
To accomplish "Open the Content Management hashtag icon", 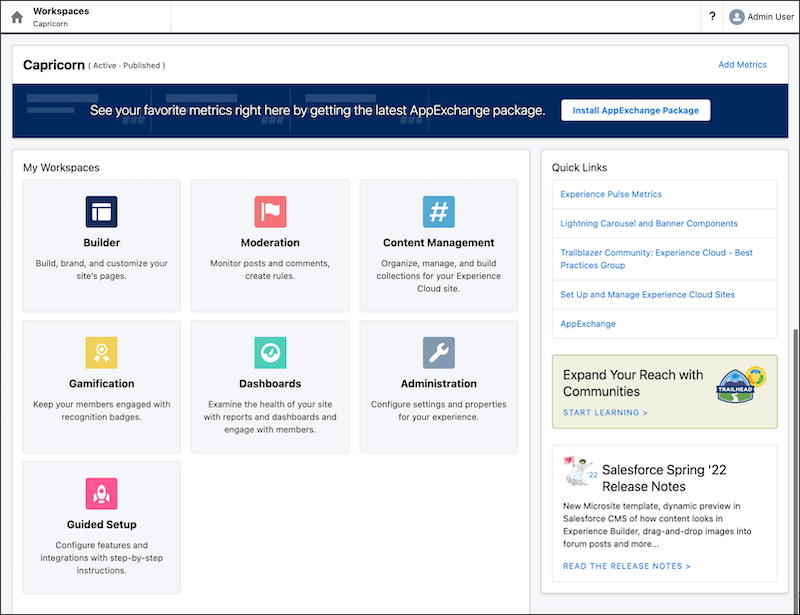I will point(438,211).
